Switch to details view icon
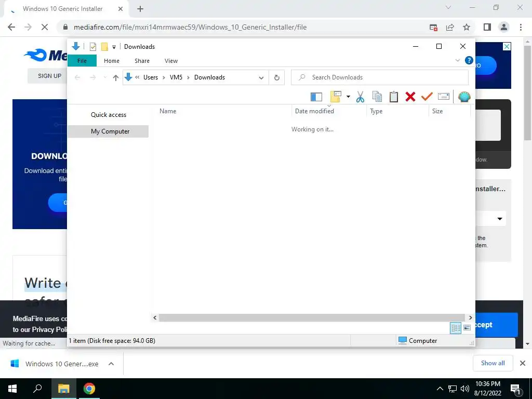 [x=456, y=328]
